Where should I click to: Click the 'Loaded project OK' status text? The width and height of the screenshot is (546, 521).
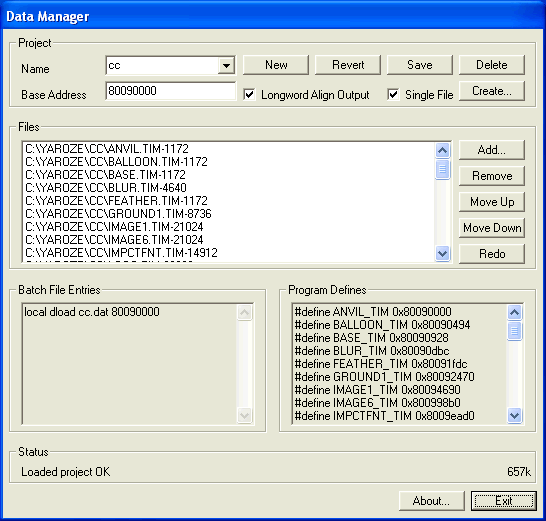coord(65,472)
